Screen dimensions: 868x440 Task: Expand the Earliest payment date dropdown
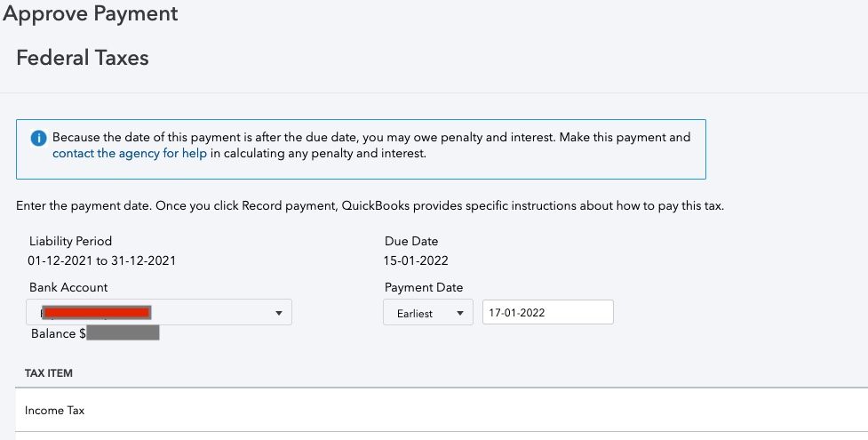pos(427,313)
